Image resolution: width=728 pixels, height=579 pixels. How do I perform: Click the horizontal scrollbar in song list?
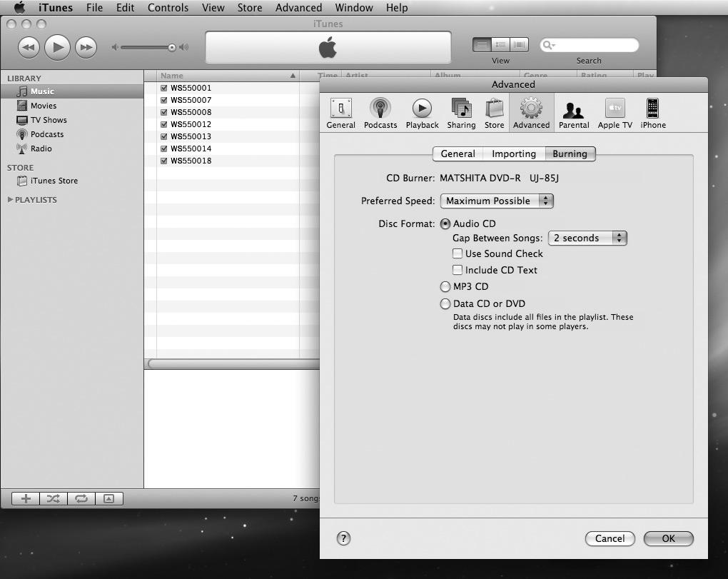coord(233,364)
